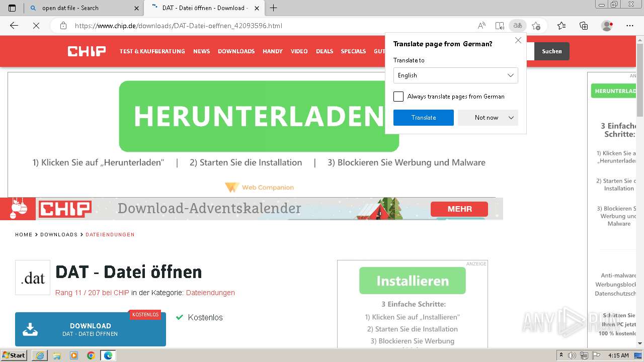The image size is (644, 362).
Task: Click the taskbar clock showing 4:15 AM
Action: tap(618, 355)
